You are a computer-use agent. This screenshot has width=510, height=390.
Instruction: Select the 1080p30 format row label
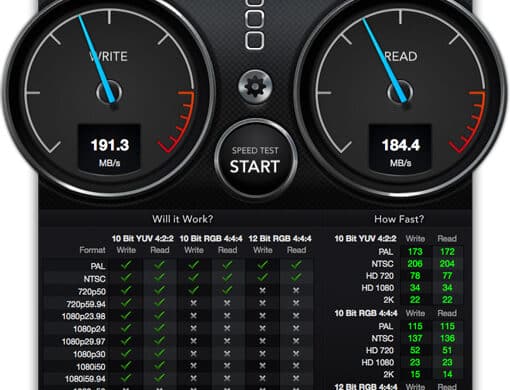[x=89, y=354]
